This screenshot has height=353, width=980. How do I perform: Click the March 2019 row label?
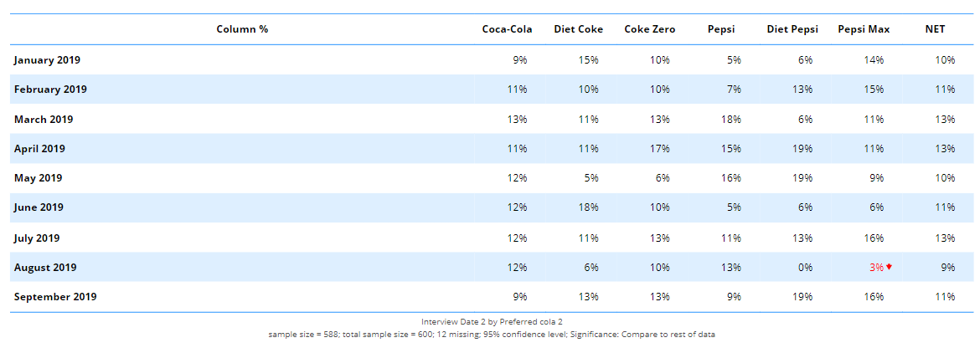44,120
